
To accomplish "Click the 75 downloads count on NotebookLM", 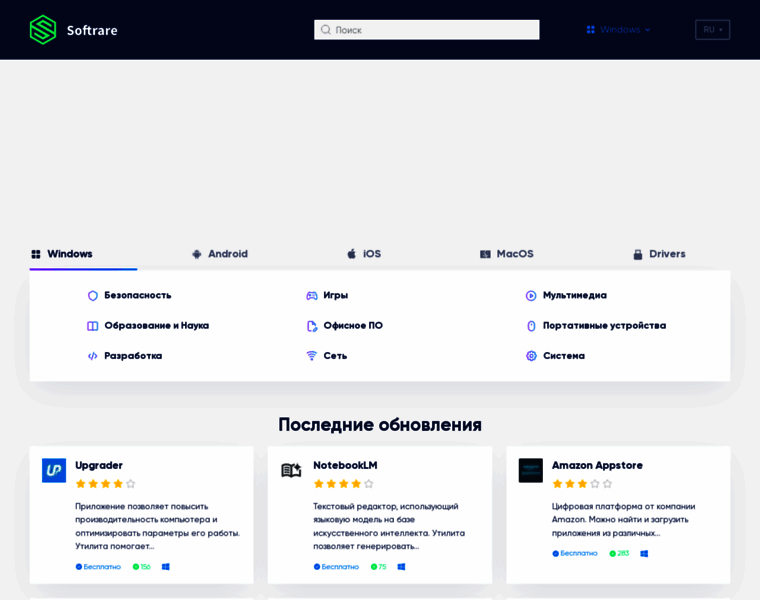I will (379, 567).
